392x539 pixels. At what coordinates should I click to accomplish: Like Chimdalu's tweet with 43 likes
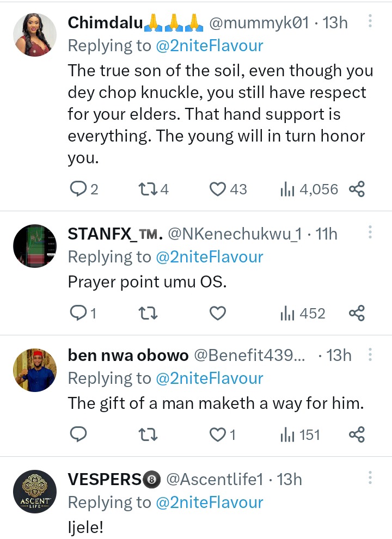point(218,189)
